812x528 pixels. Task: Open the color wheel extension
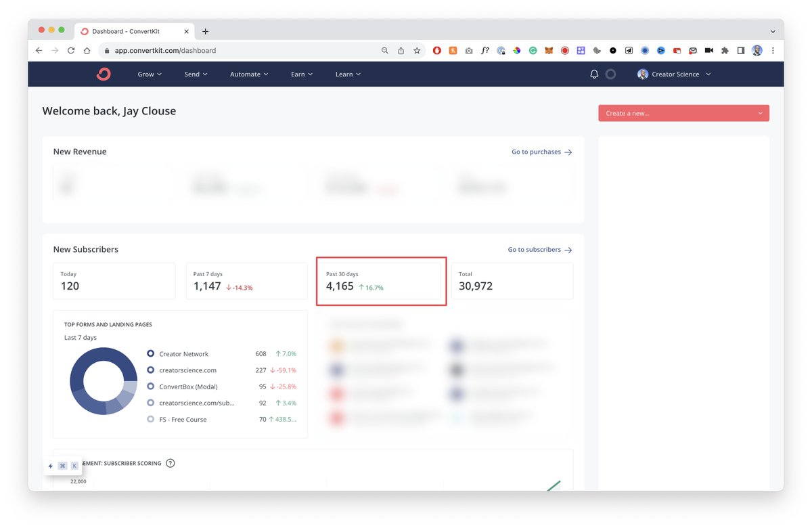(x=516, y=51)
